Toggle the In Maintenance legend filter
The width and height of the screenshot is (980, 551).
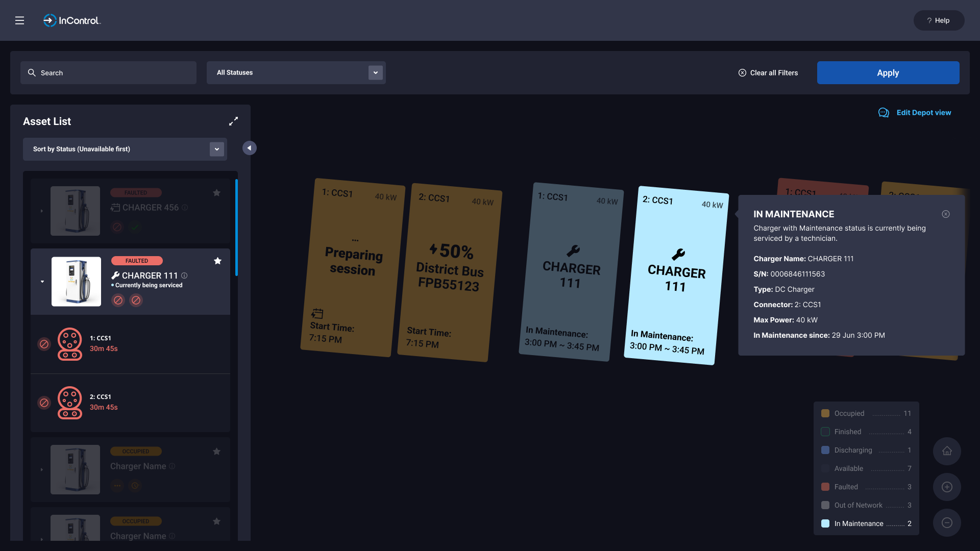(x=825, y=523)
